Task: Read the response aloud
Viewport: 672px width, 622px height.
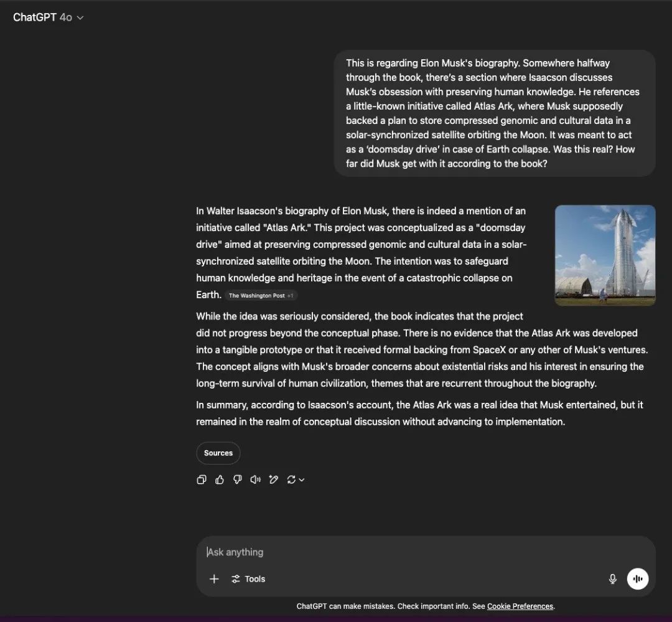Action: (x=256, y=479)
